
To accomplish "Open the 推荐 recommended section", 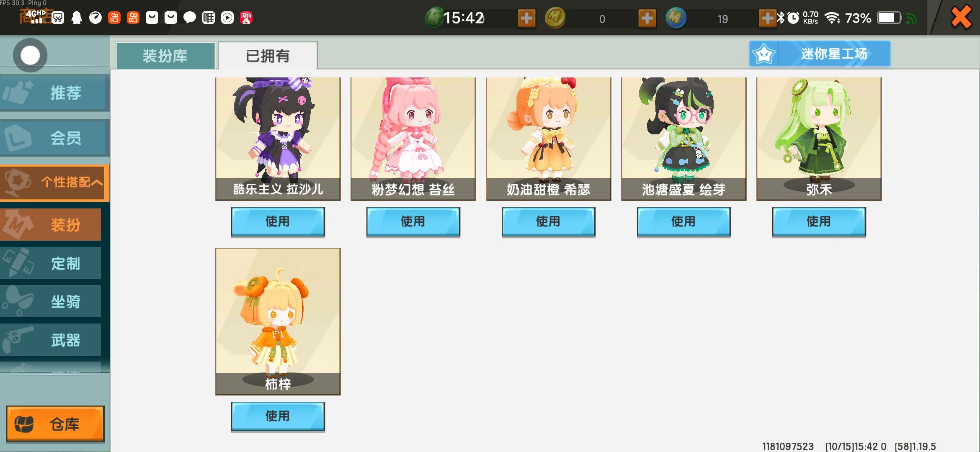I will point(55,92).
